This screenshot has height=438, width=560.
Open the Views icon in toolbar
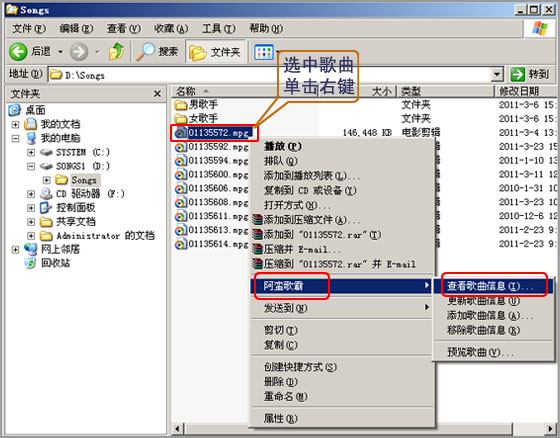[264, 52]
